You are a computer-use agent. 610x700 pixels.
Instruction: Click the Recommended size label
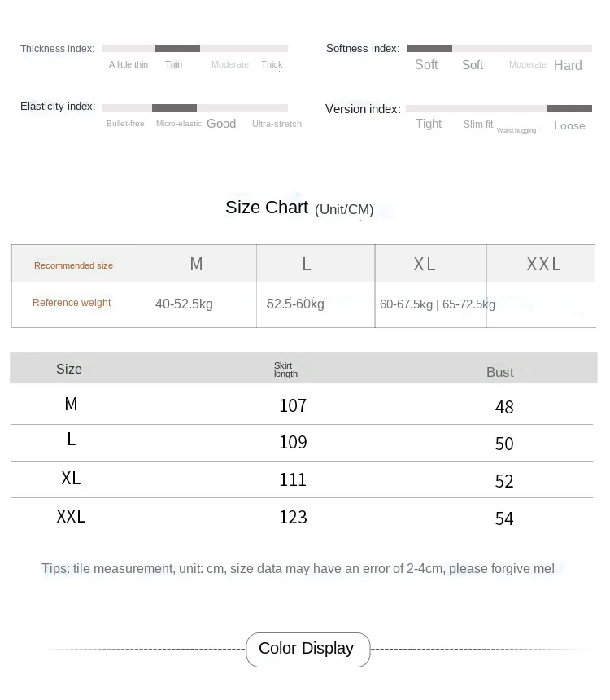coord(74,265)
